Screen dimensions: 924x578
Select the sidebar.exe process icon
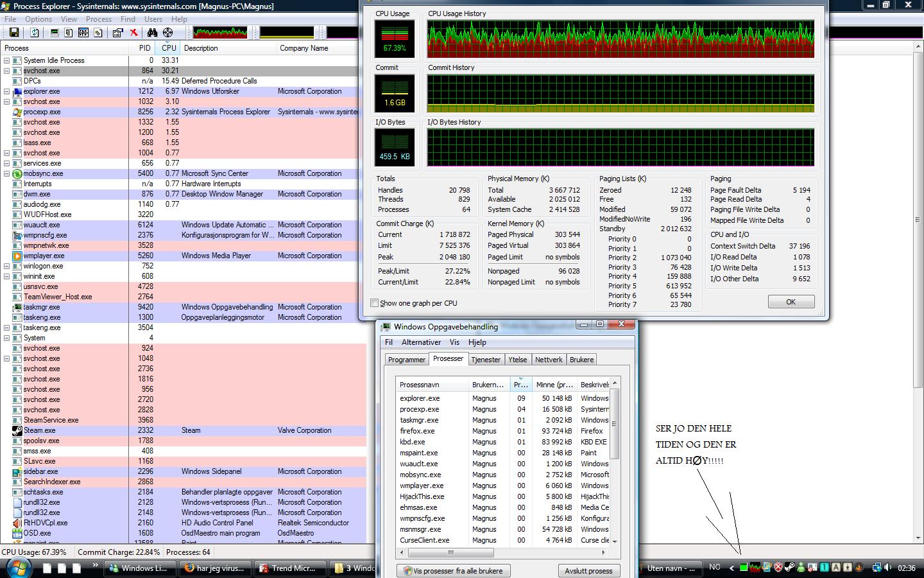pos(17,471)
